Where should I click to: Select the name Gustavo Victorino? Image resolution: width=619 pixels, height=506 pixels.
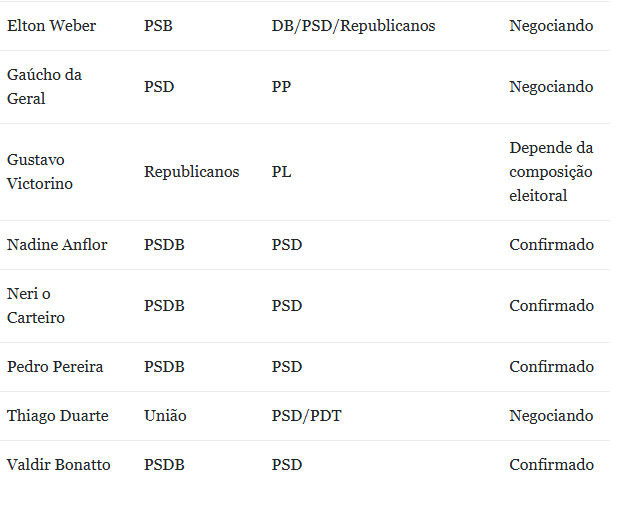40,172
